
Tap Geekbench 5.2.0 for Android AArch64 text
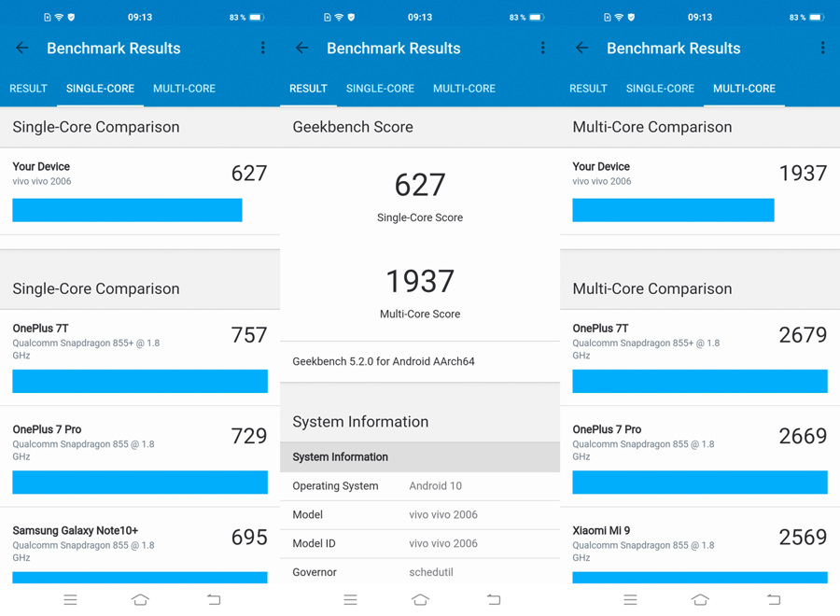click(384, 361)
